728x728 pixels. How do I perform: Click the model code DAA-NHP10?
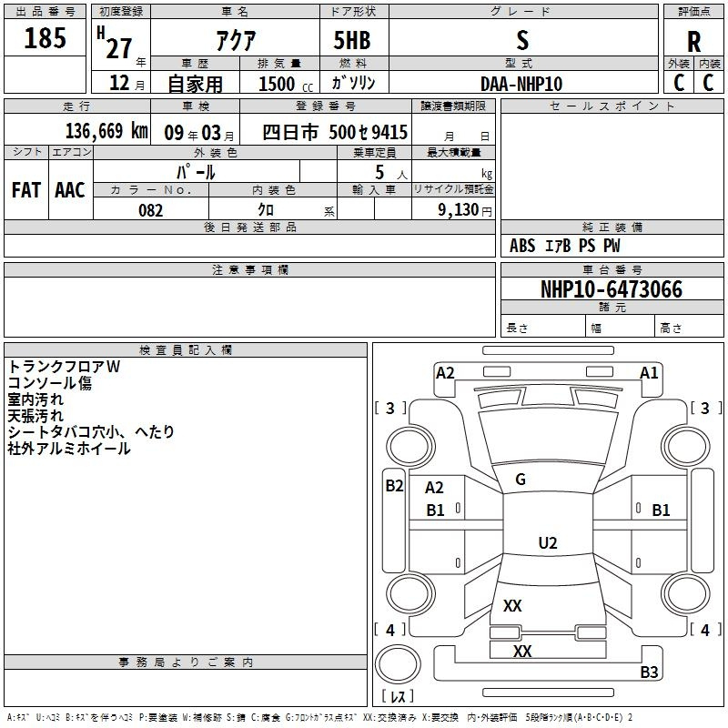521,84
